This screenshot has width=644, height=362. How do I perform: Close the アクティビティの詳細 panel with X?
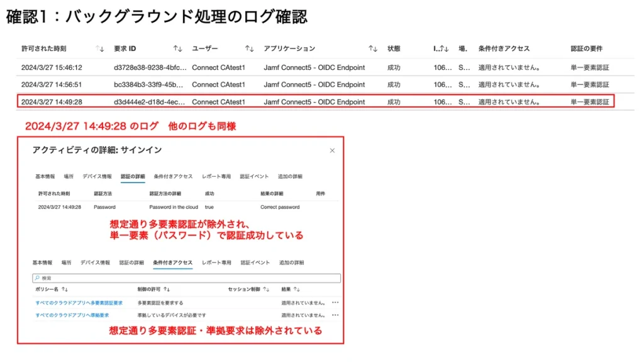[332, 150]
